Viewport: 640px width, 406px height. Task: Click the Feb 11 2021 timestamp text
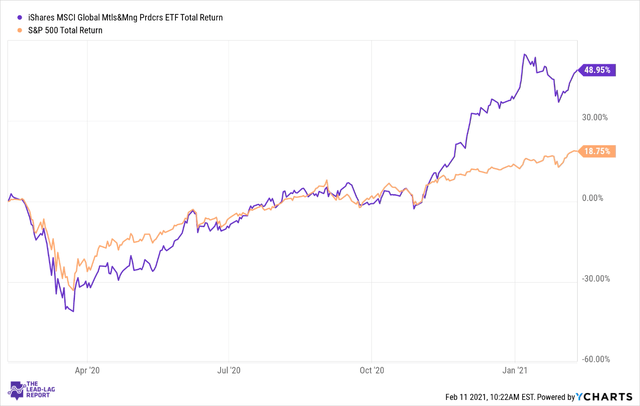pyautogui.click(x=490, y=397)
